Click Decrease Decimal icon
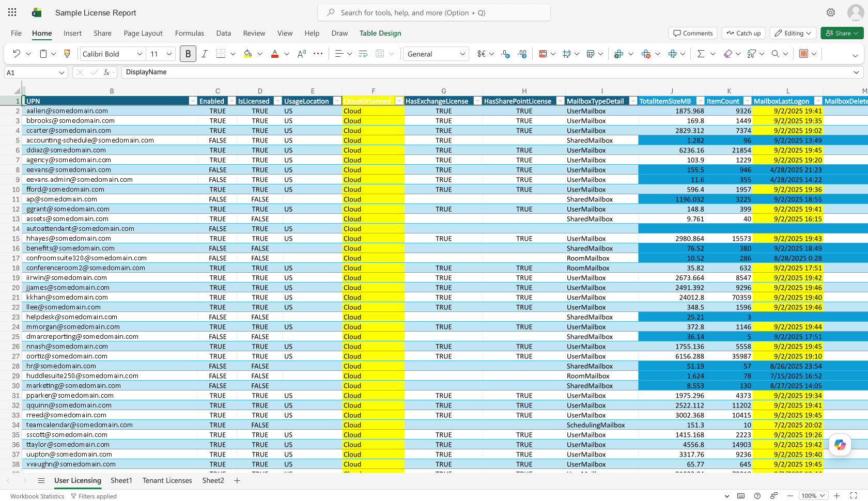This screenshot has height=501, width=868. 505,54
